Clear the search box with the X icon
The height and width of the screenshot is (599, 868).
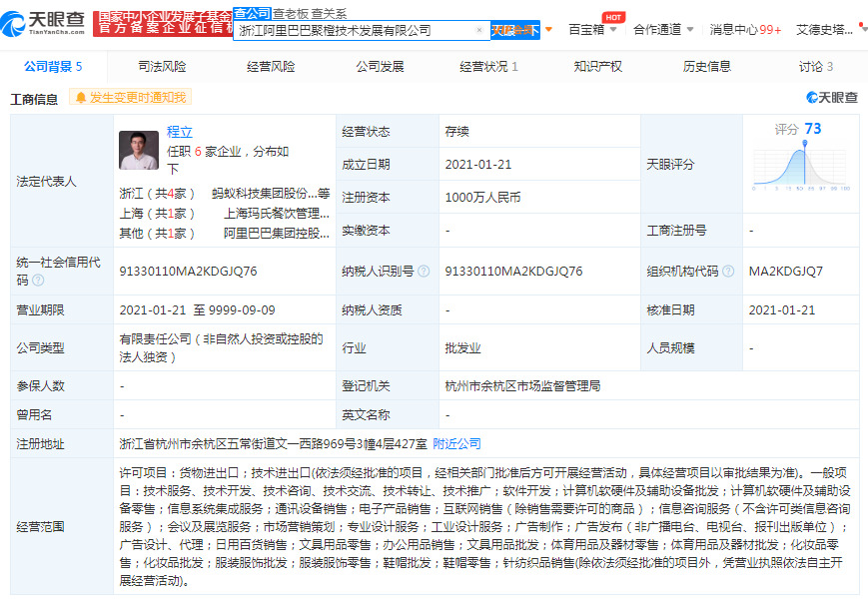click(479, 30)
